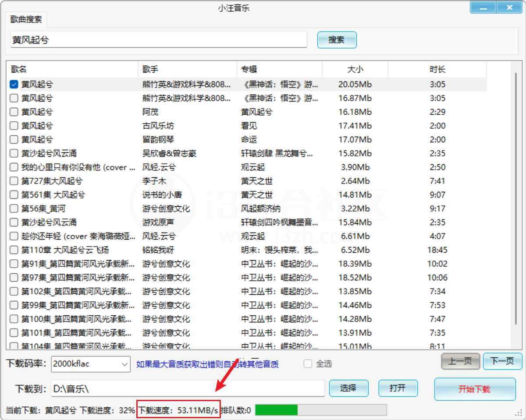Viewport: 526px width, 420px height.
Task: Check the 第110章 大风起兮云飞扬 row
Action: [14, 250]
